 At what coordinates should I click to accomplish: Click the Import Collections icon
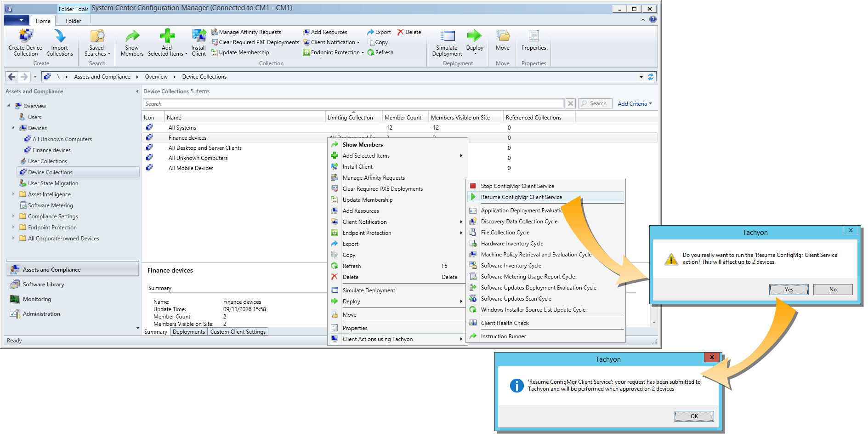tap(60, 37)
